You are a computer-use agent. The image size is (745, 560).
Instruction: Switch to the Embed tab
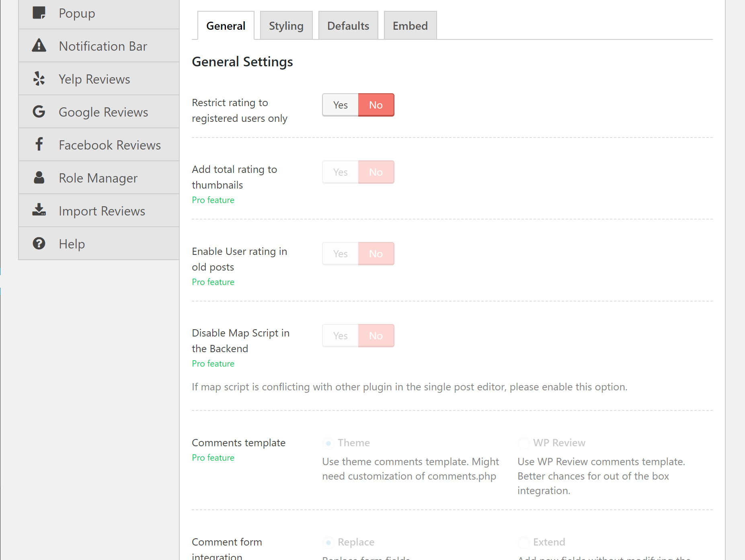click(x=410, y=25)
